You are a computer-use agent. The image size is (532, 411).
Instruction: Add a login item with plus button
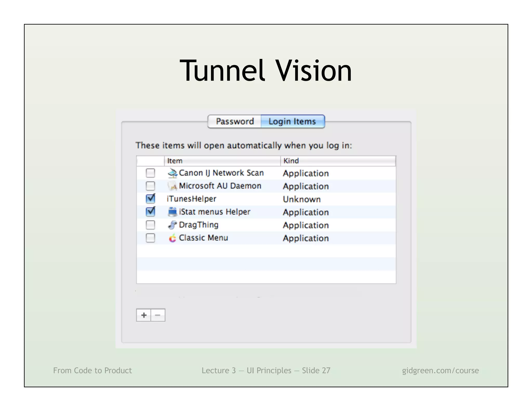click(x=144, y=315)
